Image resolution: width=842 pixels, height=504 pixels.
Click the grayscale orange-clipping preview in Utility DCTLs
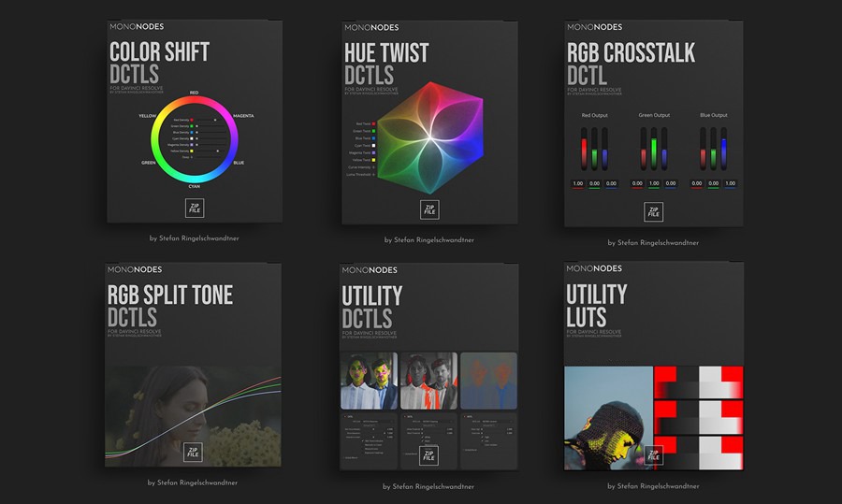[x=428, y=381]
